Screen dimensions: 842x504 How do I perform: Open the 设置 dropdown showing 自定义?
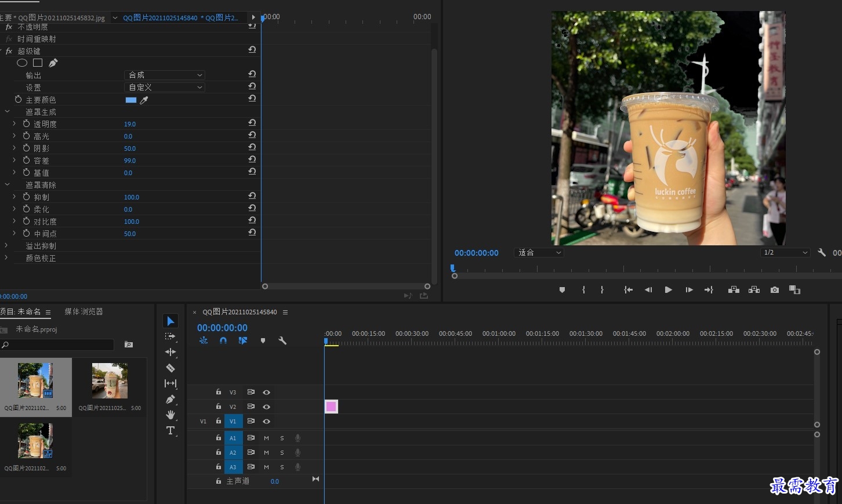tap(165, 87)
